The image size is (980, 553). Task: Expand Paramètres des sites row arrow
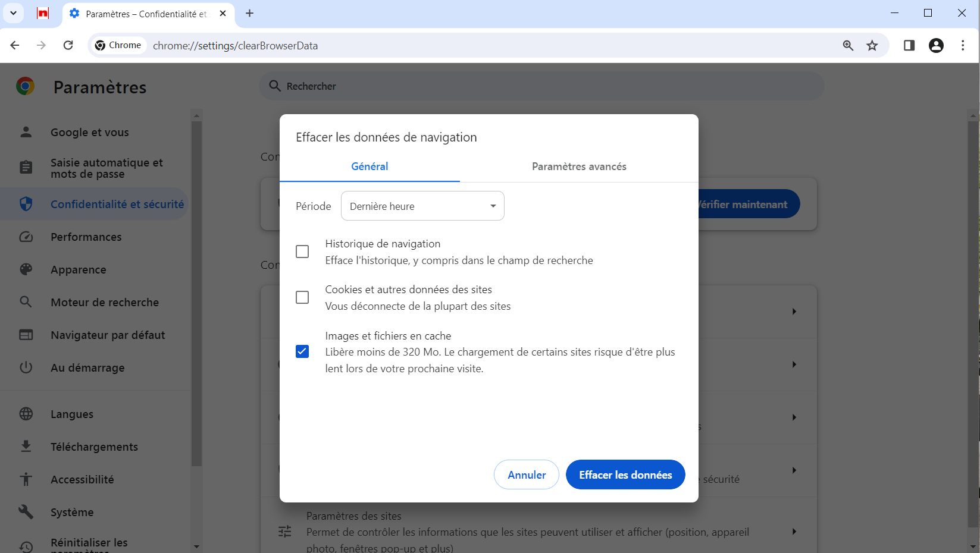(794, 532)
